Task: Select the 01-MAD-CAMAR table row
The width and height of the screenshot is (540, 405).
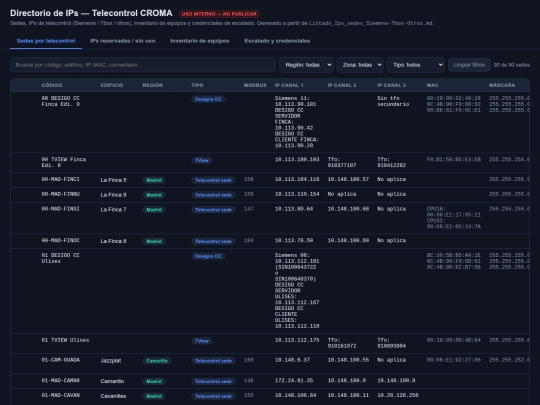Action: pyautogui.click(x=270, y=381)
